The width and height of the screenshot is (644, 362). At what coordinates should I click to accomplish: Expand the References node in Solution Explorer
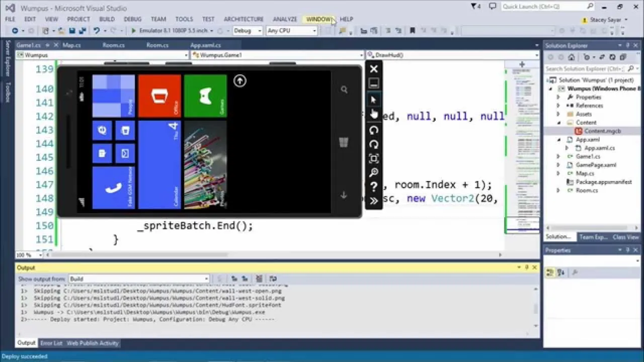coord(558,106)
